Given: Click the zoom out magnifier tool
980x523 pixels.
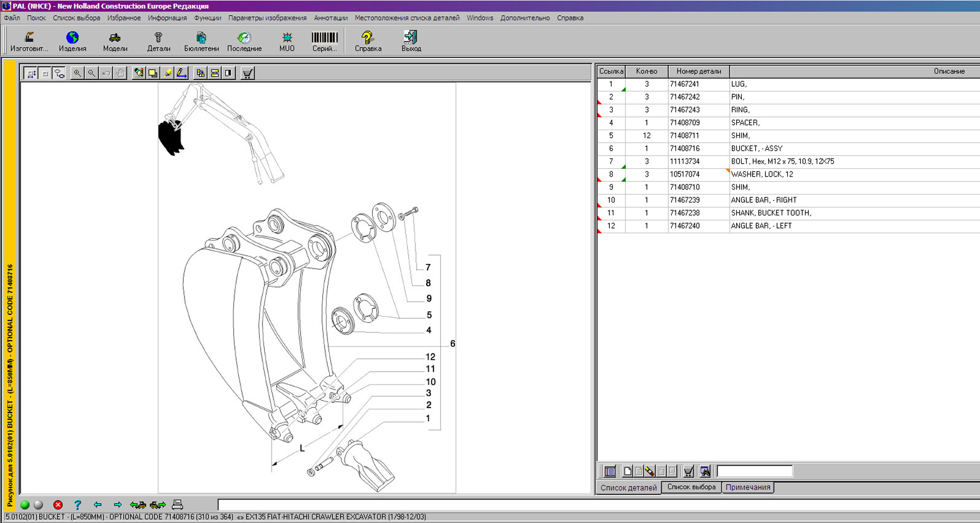Looking at the screenshot, I should pyautogui.click(x=91, y=73).
